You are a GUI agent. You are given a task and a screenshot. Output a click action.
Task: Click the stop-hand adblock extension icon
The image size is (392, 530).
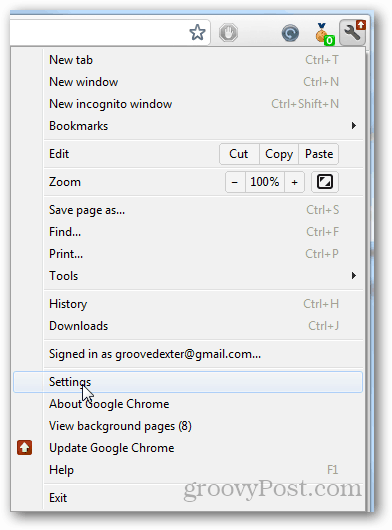[228, 33]
